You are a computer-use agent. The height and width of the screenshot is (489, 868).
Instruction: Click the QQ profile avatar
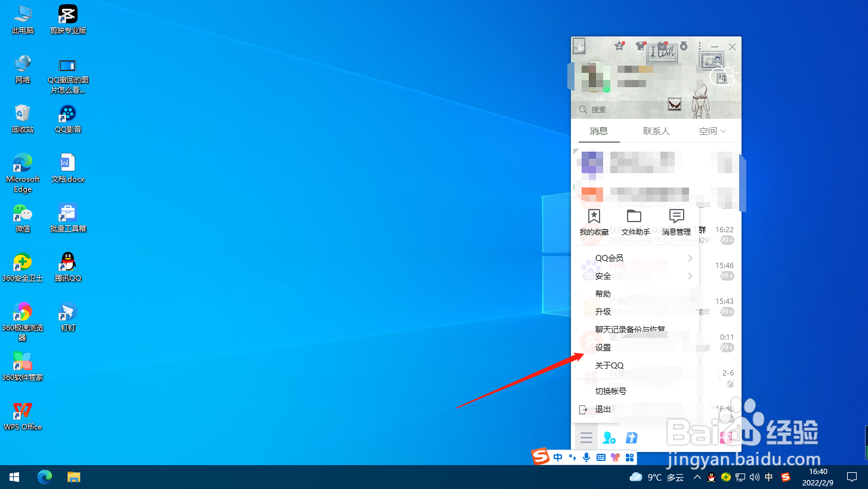(595, 77)
